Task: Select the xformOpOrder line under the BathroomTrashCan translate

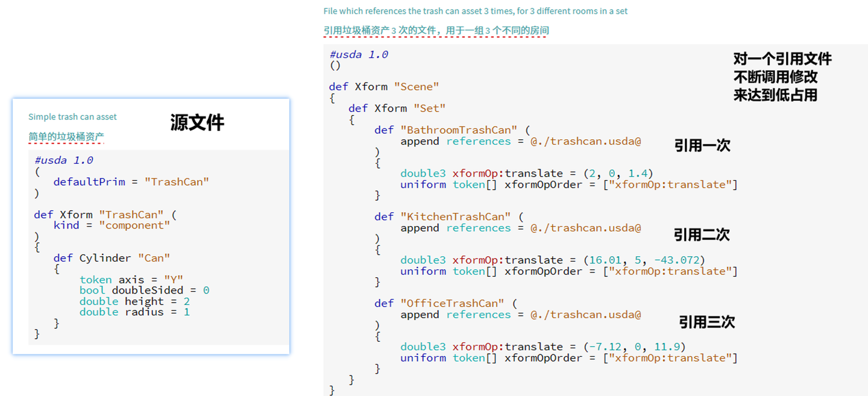Action: tap(569, 184)
